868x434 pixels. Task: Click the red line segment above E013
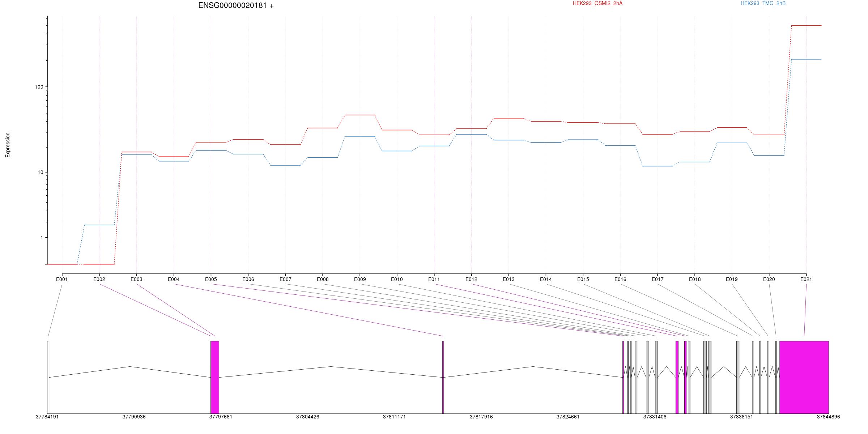pyautogui.click(x=509, y=118)
